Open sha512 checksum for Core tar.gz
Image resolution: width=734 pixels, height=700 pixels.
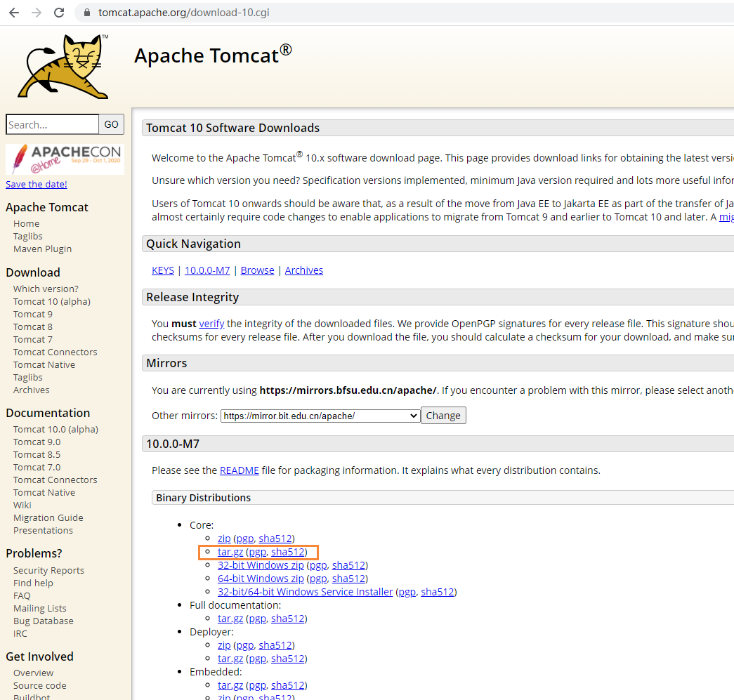click(x=288, y=552)
